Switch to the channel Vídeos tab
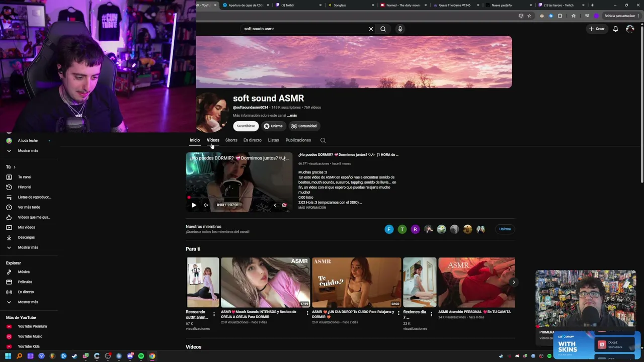Screen dimensions: 644x362 pyautogui.click(x=213, y=140)
